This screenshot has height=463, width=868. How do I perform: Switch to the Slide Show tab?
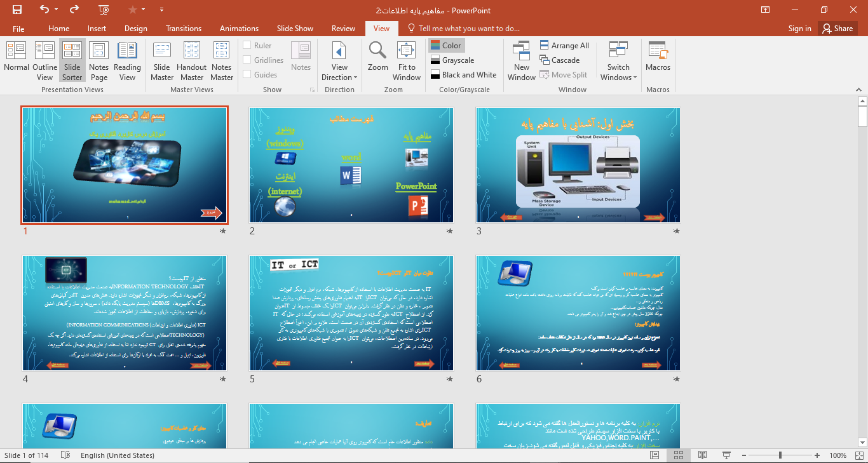pos(295,29)
